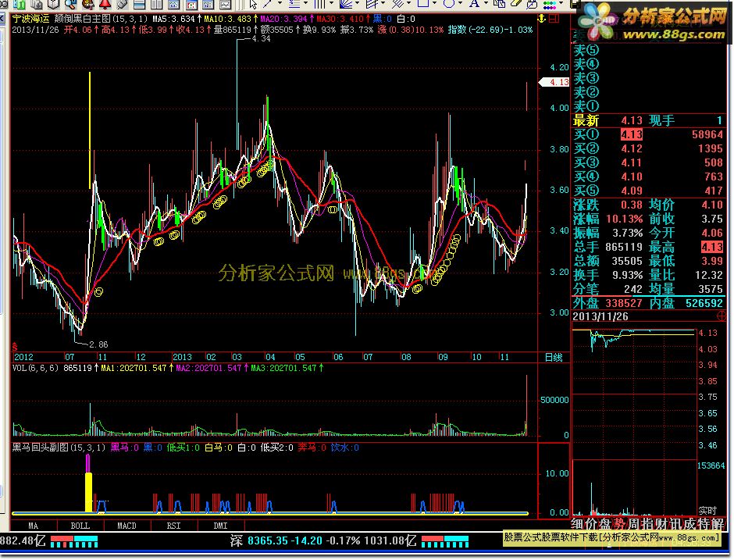Open the color dots palette icon

[x=550, y=5]
